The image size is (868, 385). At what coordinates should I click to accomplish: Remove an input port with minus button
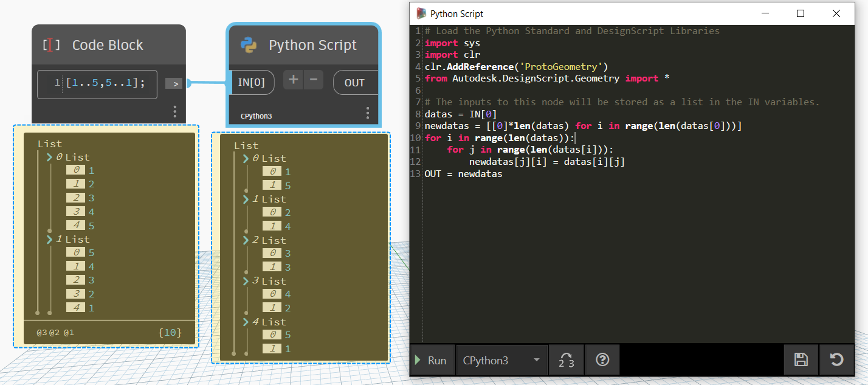(313, 80)
